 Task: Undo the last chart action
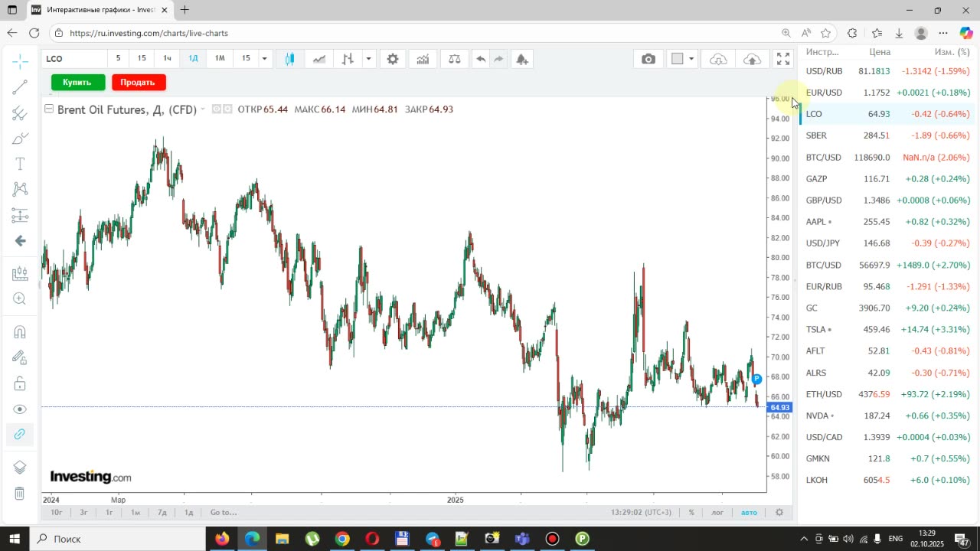(481, 59)
